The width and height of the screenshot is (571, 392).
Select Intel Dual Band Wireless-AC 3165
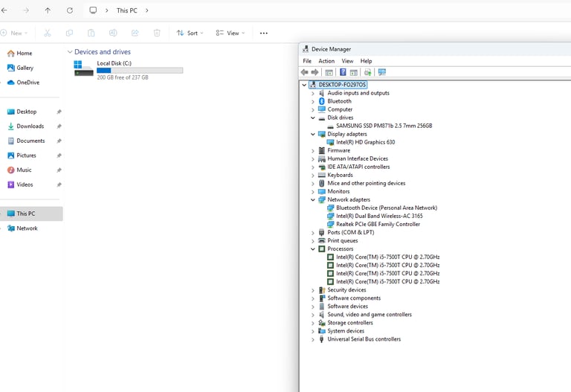(x=379, y=216)
